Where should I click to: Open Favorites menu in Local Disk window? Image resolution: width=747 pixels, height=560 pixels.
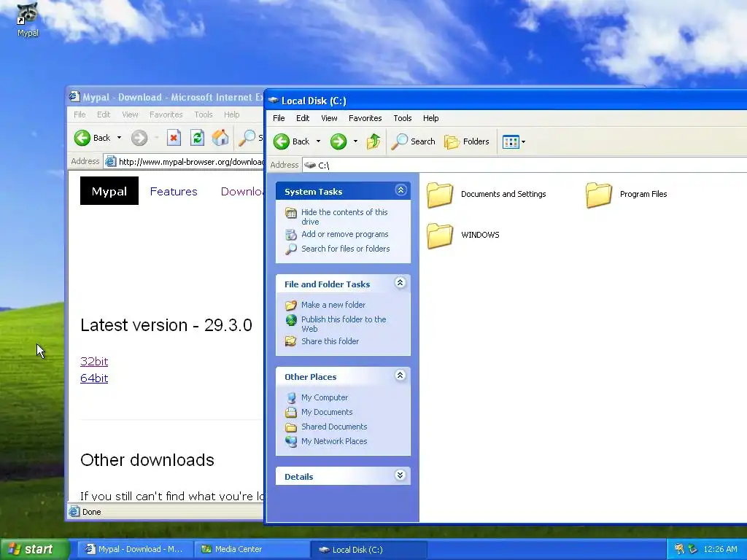tap(365, 118)
